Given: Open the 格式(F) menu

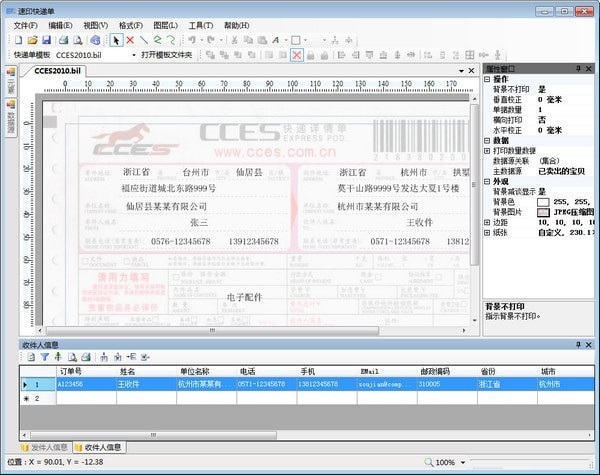Looking at the screenshot, I should (x=131, y=25).
